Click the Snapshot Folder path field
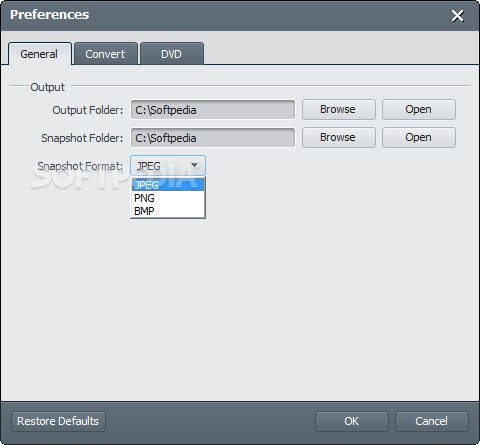 (x=213, y=138)
